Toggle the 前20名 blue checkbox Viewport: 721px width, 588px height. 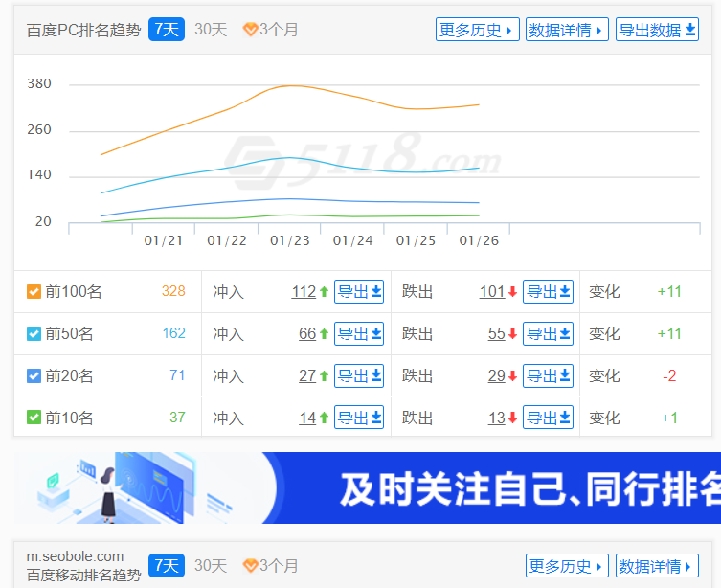[x=34, y=375]
